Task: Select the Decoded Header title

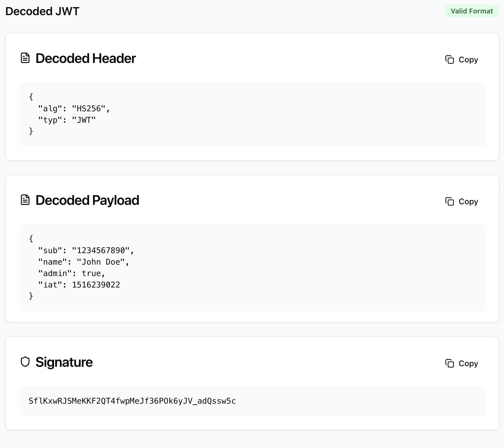Action: pos(86,58)
